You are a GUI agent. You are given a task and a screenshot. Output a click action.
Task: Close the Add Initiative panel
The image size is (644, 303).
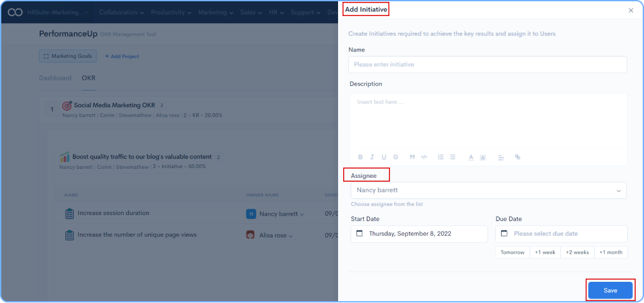coord(630,10)
